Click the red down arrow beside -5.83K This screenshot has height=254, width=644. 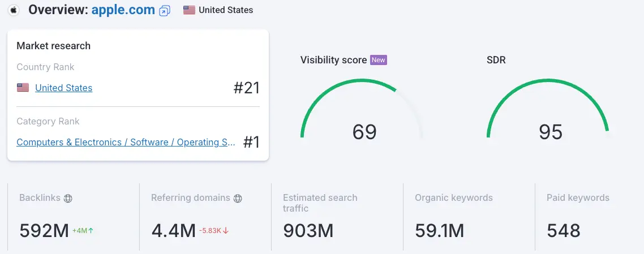coord(225,231)
